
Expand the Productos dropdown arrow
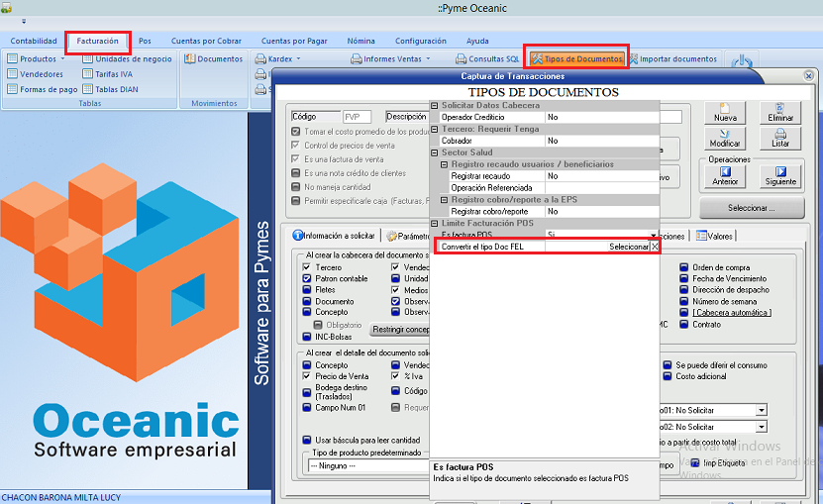(x=62, y=59)
